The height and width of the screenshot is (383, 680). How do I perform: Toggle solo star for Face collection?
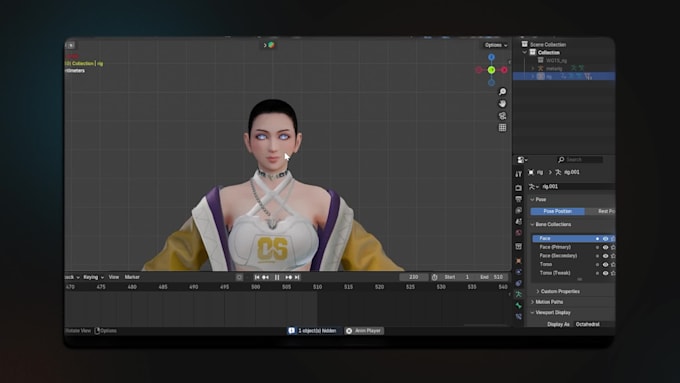coord(613,239)
